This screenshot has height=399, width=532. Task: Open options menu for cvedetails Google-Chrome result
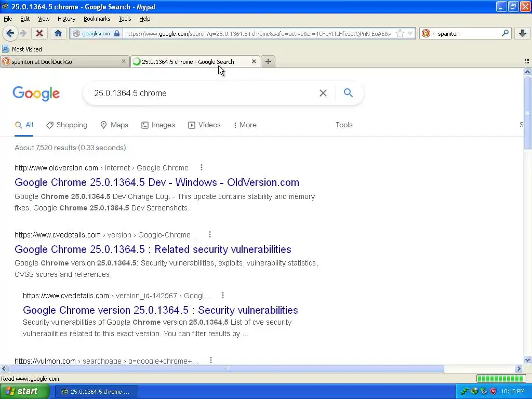point(210,234)
